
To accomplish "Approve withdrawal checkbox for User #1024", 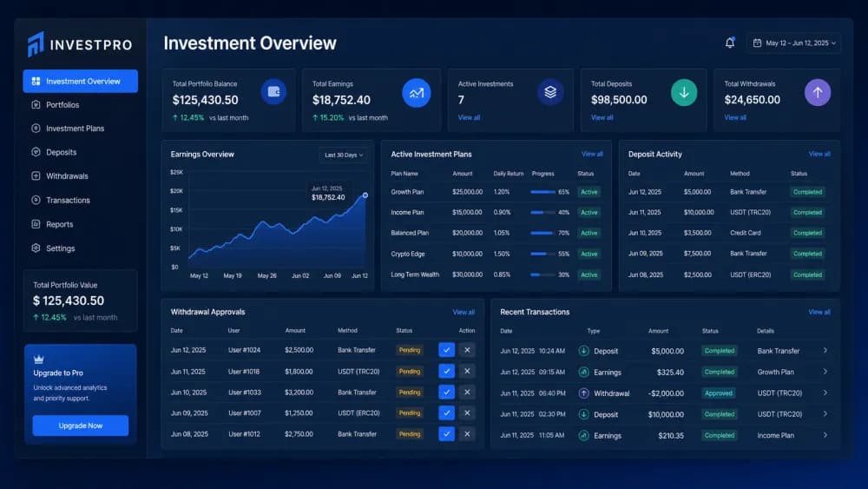I will (x=447, y=350).
